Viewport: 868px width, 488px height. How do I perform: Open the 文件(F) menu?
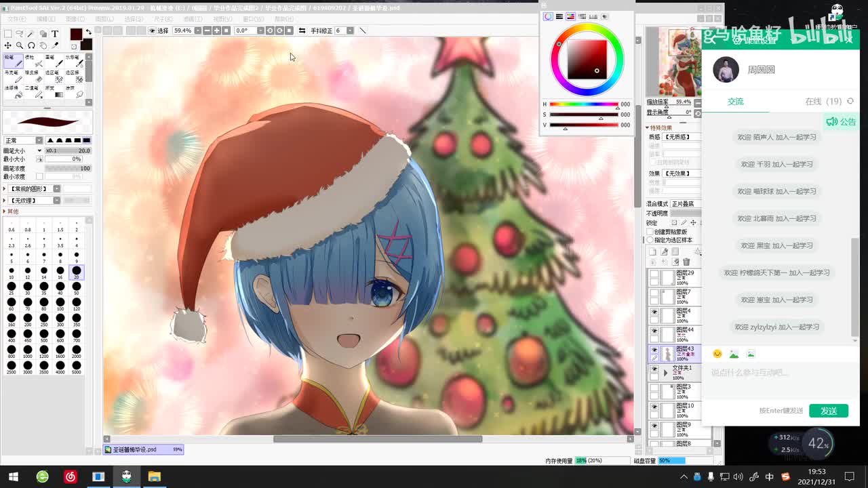16,19
